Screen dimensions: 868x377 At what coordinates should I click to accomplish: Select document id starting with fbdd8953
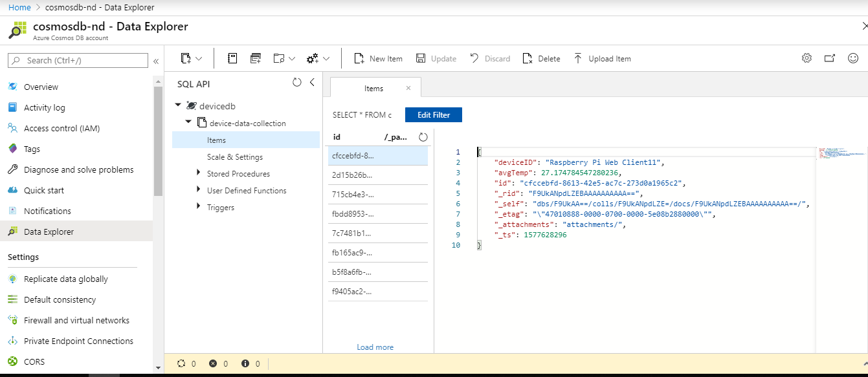(353, 214)
